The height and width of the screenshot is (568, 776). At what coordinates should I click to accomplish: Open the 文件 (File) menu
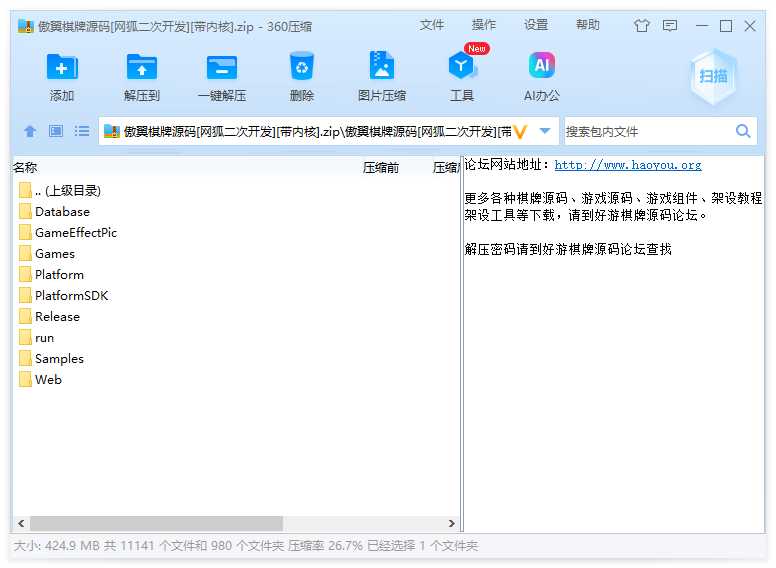pyautogui.click(x=432, y=25)
